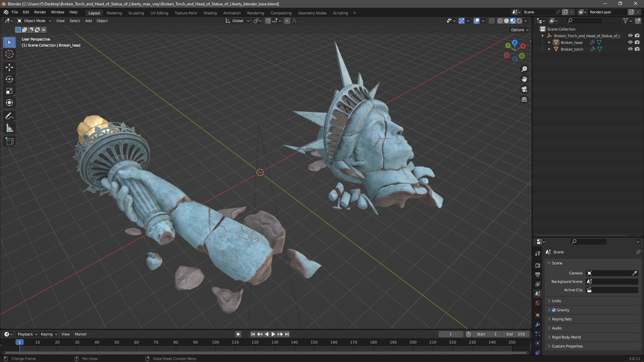
Task: Click the 3D Cursor tool
Action: click(x=9, y=54)
